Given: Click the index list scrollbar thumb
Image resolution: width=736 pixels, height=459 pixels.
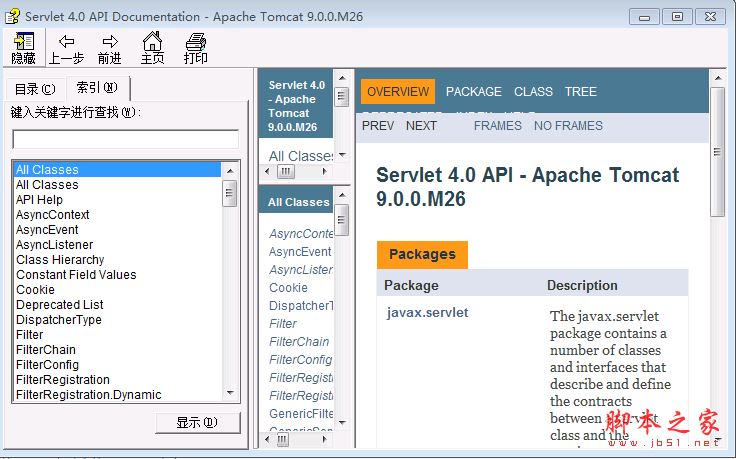Looking at the screenshot, I should [230, 193].
